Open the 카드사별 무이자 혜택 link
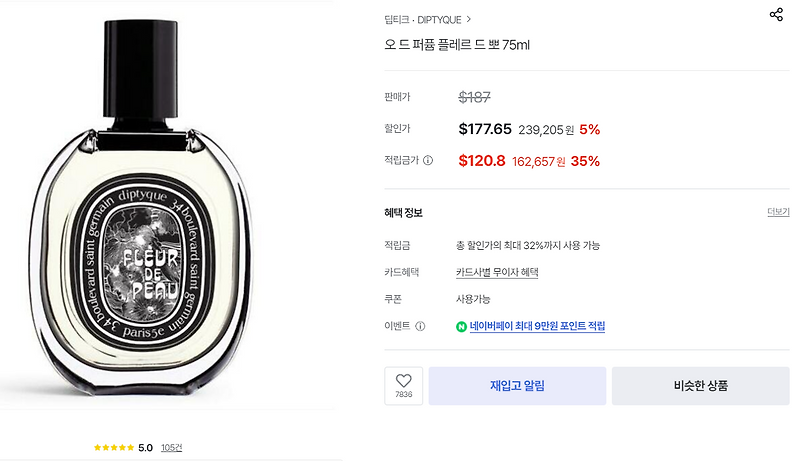The image size is (800, 461). [497, 272]
